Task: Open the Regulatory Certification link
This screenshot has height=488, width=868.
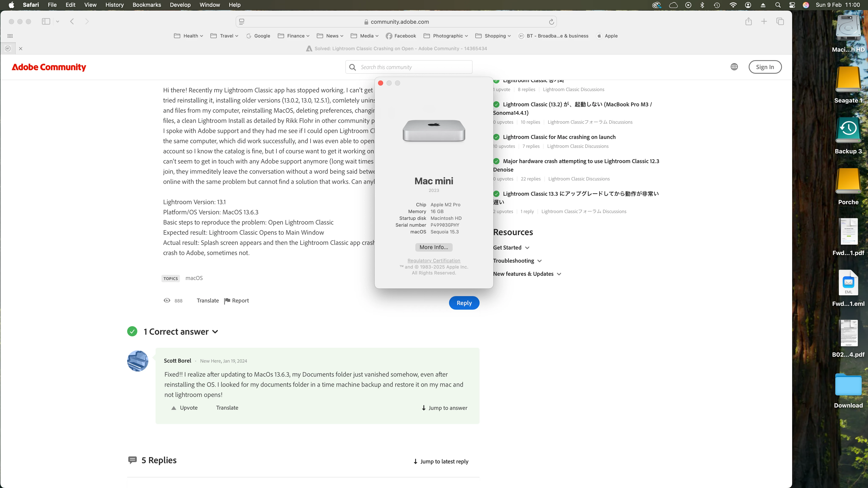Action: pos(434,261)
